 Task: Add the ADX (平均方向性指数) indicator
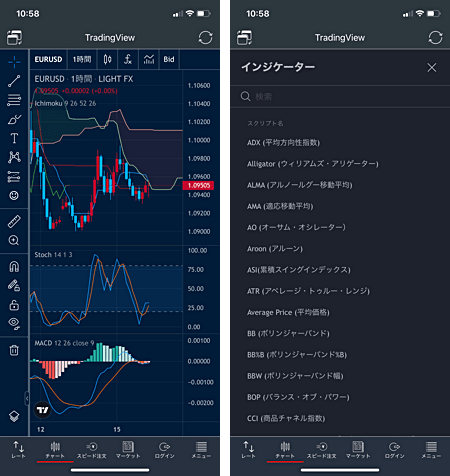tap(283, 143)
